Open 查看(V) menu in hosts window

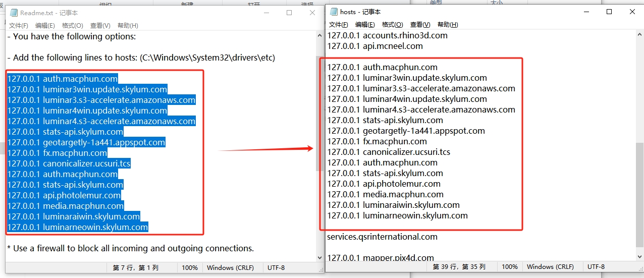click(x=420, y=25)
